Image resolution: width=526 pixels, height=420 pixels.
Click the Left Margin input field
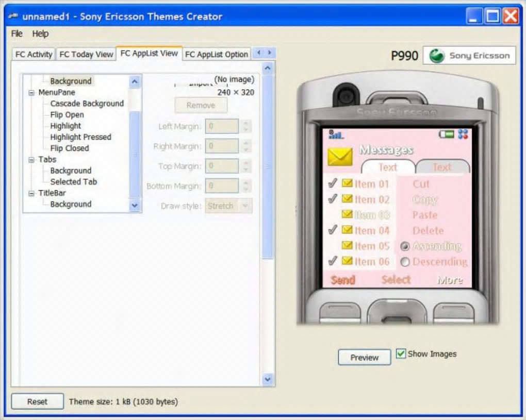pos(222,126)
